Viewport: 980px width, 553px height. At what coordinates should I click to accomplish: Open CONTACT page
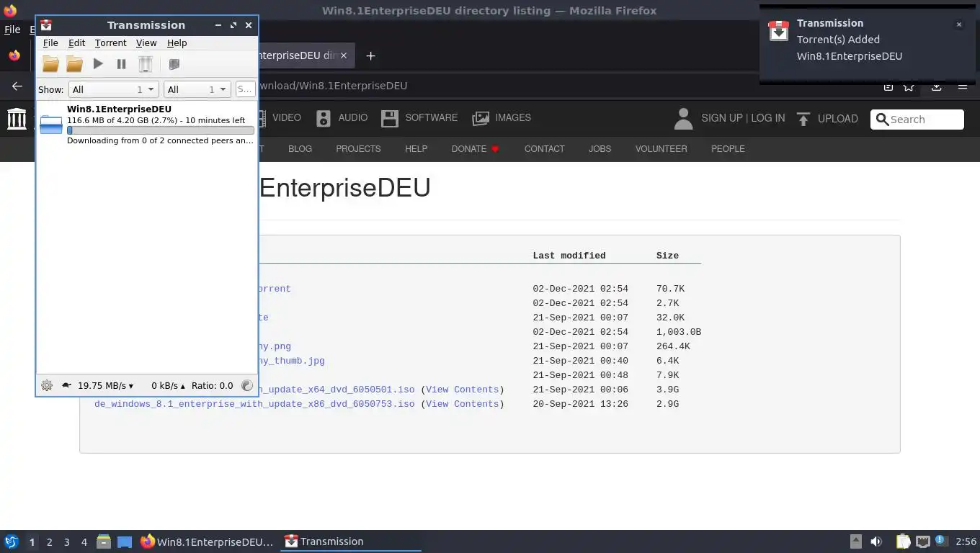(x=544, y=149)
